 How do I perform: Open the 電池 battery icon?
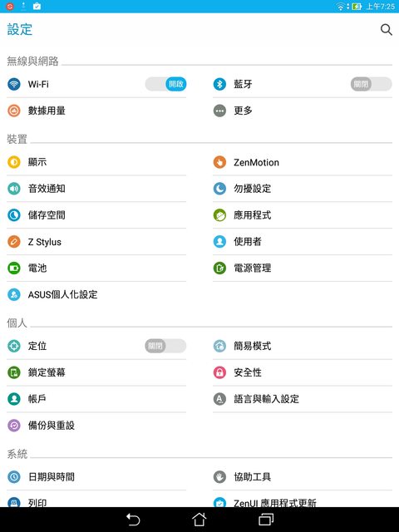point(14,268)
